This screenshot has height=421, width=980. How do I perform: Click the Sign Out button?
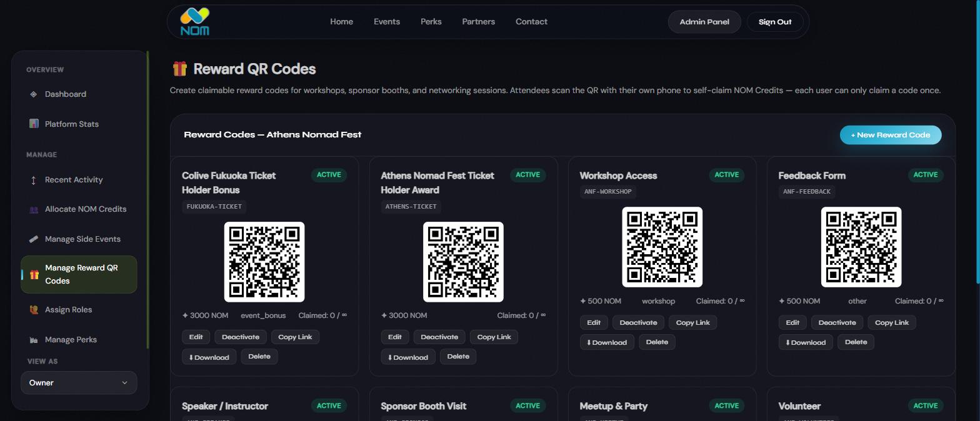775,22
